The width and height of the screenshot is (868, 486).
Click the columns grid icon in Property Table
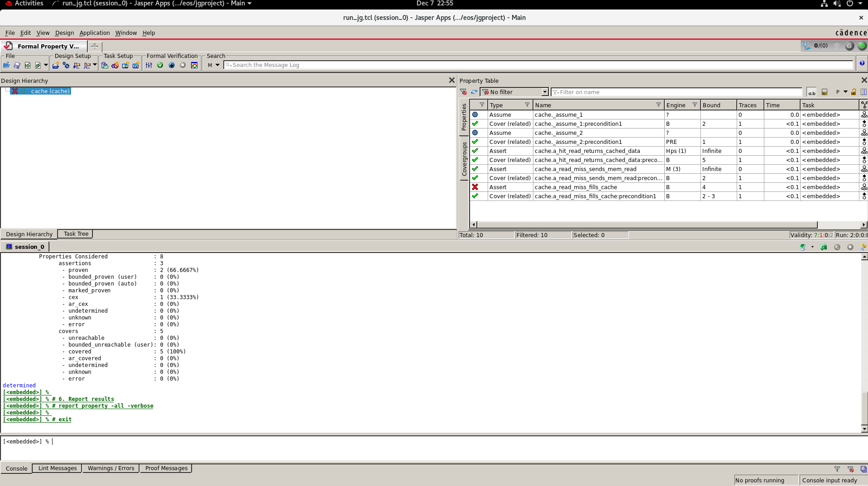tap(863, 92)
